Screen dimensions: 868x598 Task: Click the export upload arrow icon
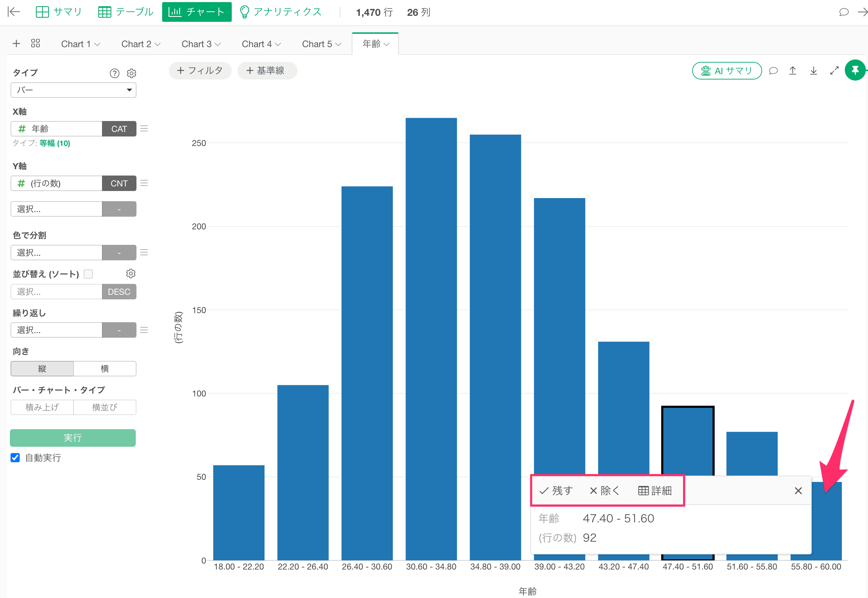793,70
